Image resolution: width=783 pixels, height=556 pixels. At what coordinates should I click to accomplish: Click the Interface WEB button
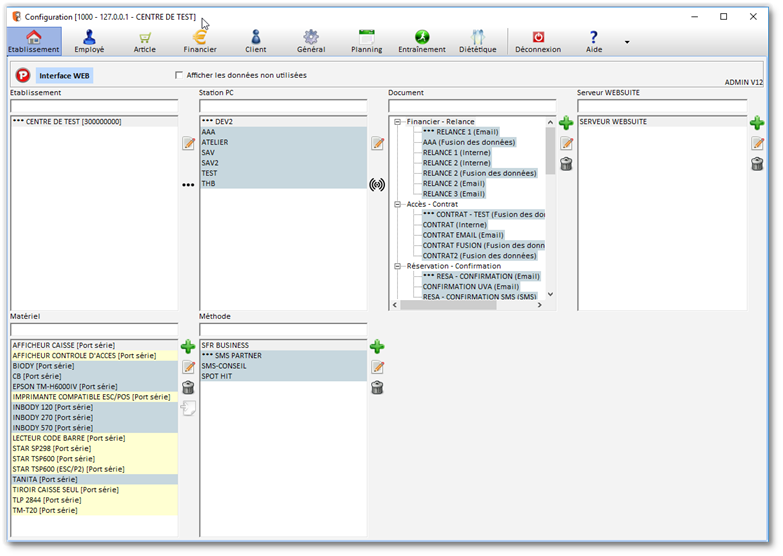tap(65, 75)
